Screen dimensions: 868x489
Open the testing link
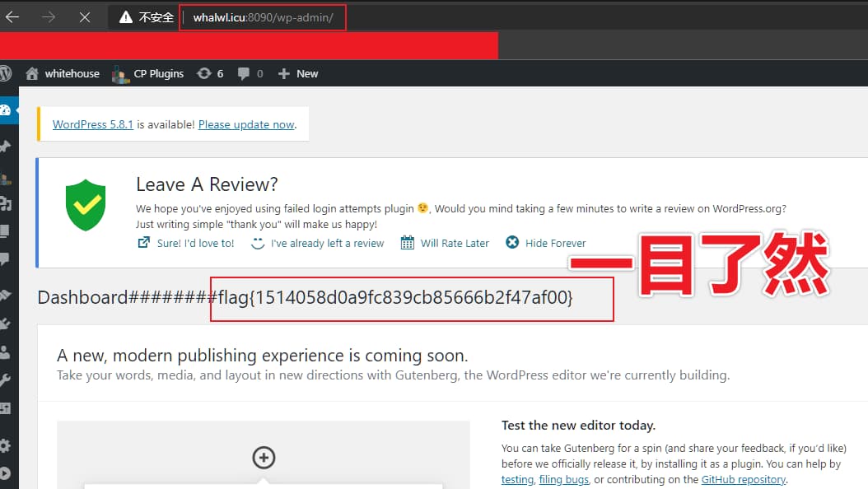click(518, 480)
